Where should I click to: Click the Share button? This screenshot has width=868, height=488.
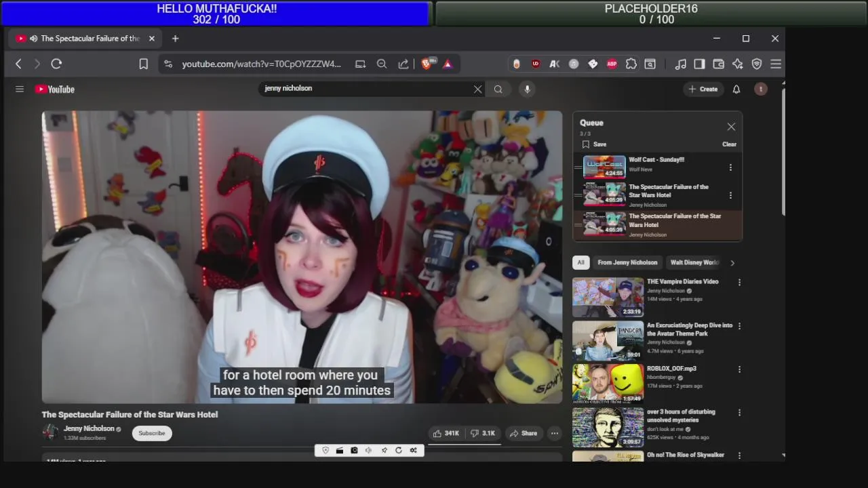[523, 433]
